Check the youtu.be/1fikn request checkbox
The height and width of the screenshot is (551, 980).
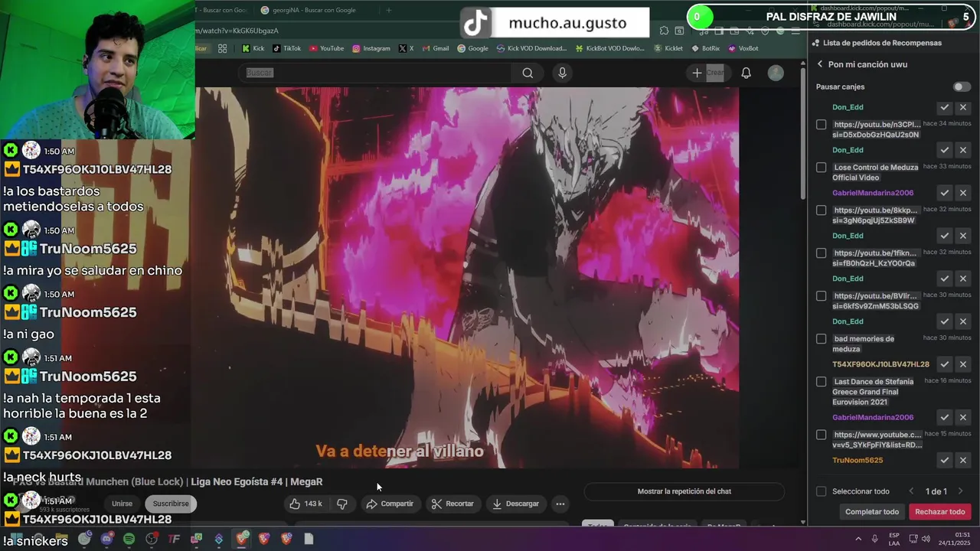(822, 253)
